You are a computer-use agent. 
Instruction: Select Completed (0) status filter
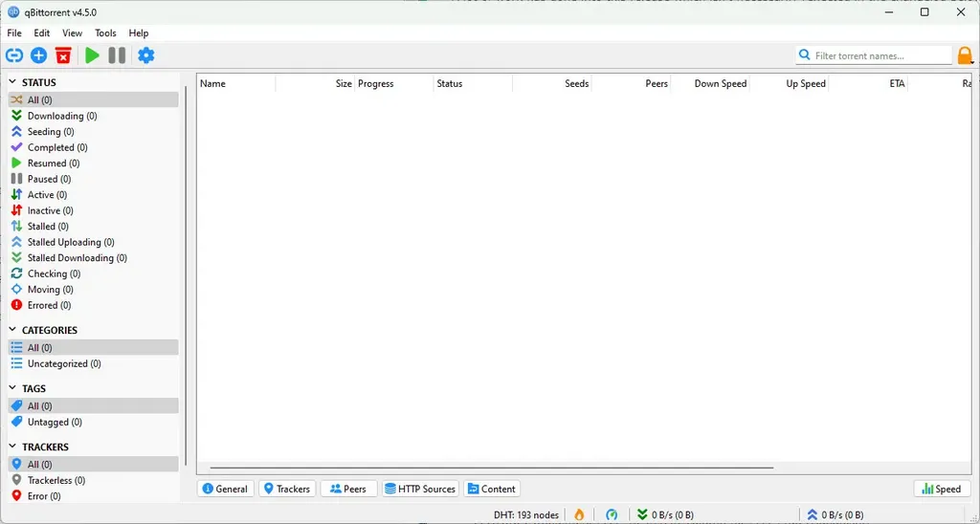pyautogui.click(x=93, y=147)
